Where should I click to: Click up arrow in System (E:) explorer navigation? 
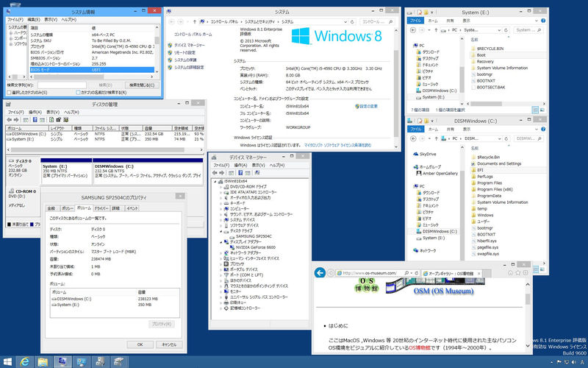[x=436, y=30]
